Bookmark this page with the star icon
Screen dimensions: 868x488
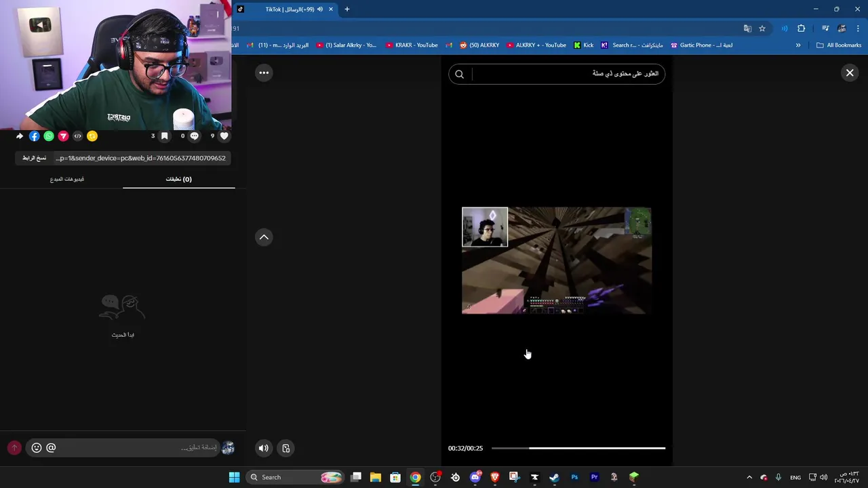[762, 28]
